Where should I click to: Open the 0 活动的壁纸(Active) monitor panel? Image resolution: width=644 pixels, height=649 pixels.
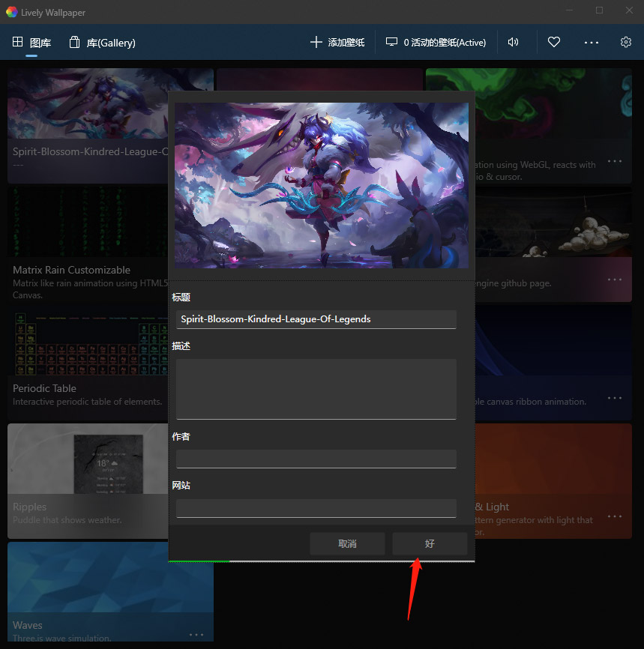[x=436, y=42]
